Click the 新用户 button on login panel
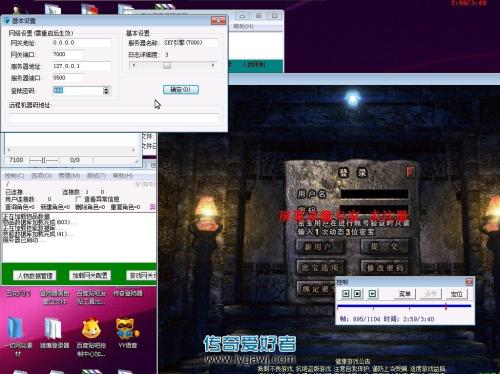Viewport: 500px width, 374px height. tap(318, 247)
